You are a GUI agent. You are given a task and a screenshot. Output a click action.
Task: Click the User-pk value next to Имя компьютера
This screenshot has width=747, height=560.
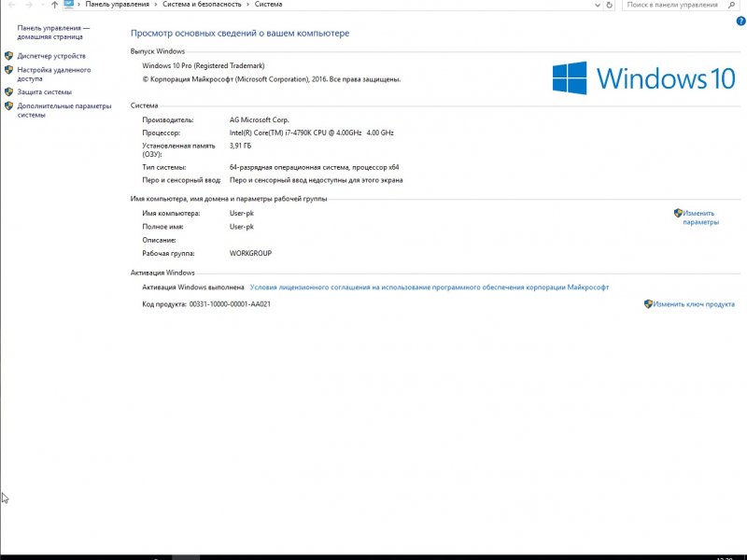(x=242, y=214)
